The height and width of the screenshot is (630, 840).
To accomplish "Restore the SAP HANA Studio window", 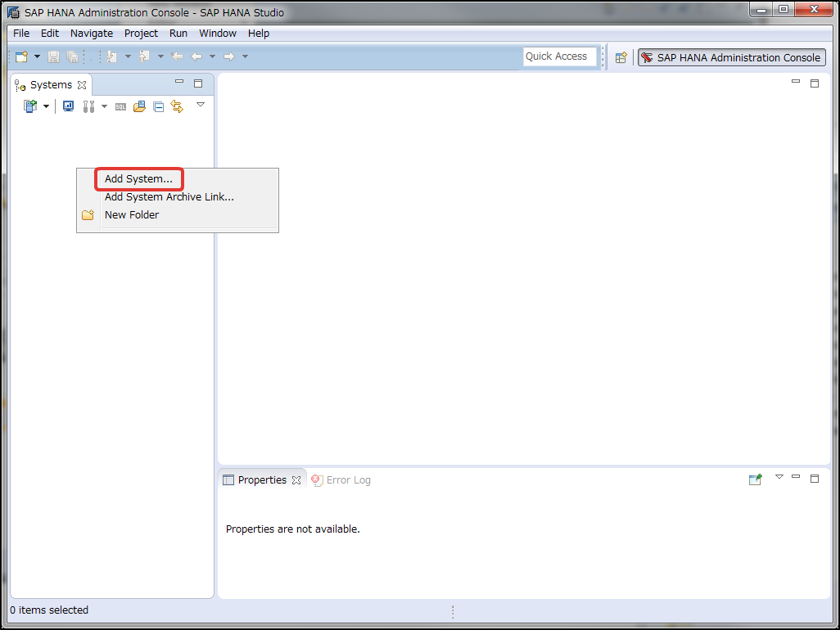I will tap(784, 10).
